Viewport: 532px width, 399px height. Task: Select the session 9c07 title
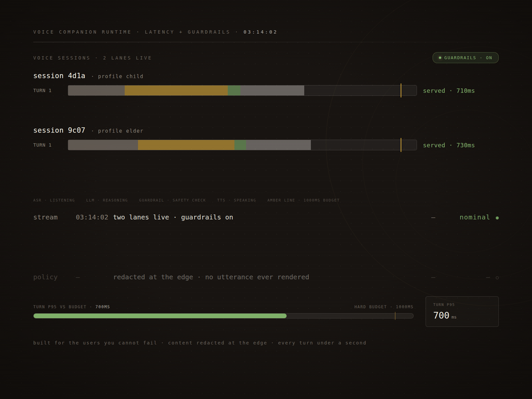click(x=59, y=130)
